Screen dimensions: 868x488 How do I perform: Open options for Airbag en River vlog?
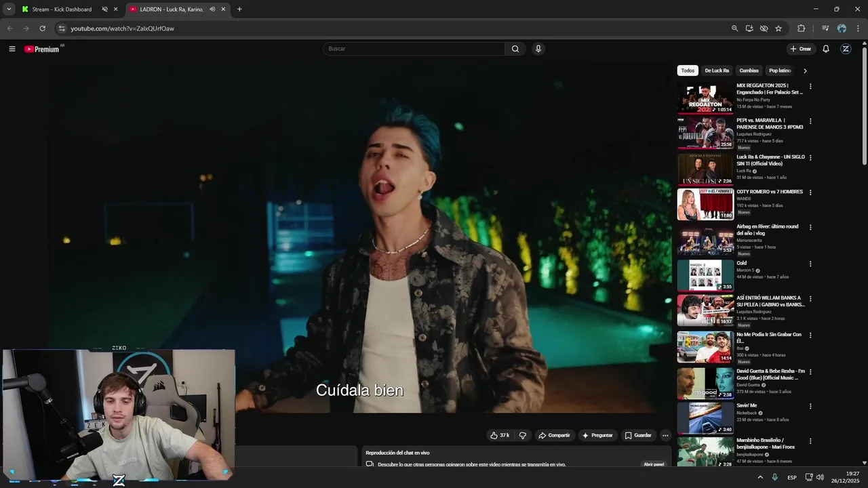[810, 228]
